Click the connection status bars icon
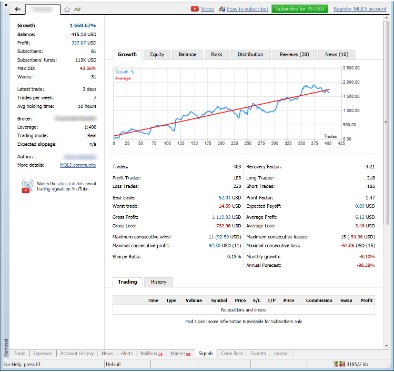Viewport: 394px width, 372px height. (x=340, y=364)
